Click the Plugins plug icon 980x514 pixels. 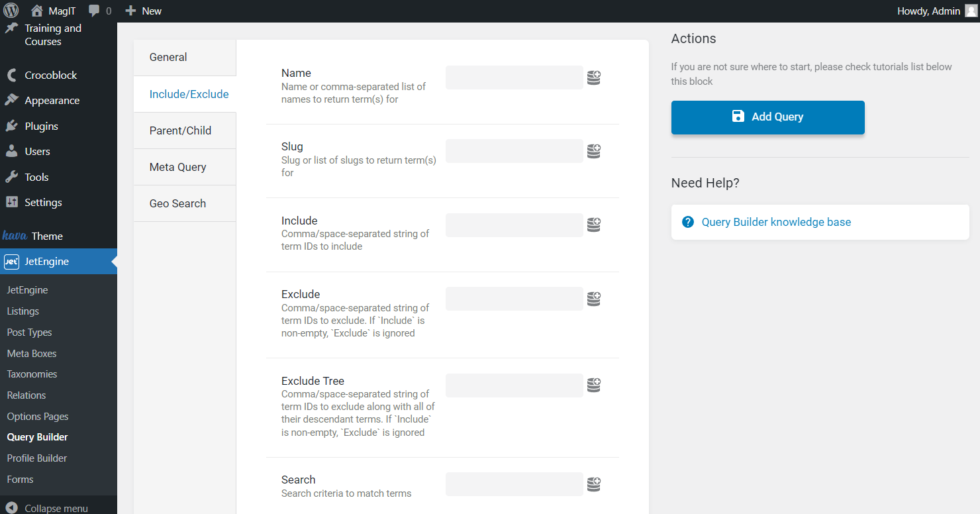(x=11, y=126)
